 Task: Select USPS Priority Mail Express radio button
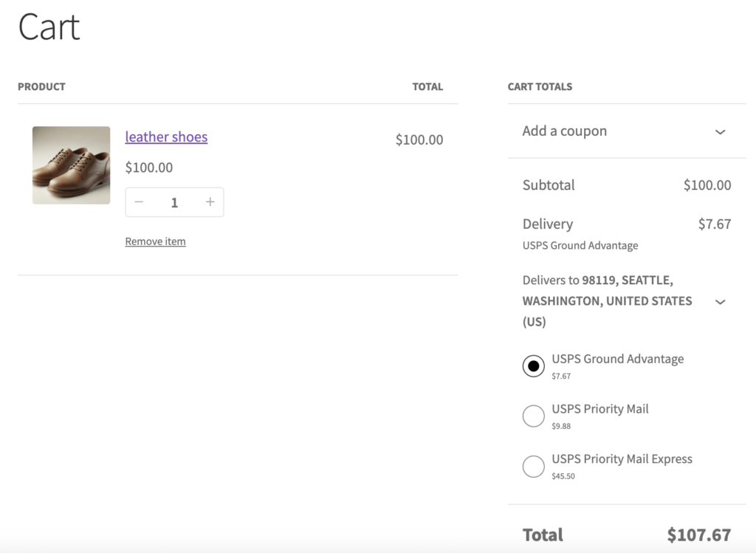534,467
